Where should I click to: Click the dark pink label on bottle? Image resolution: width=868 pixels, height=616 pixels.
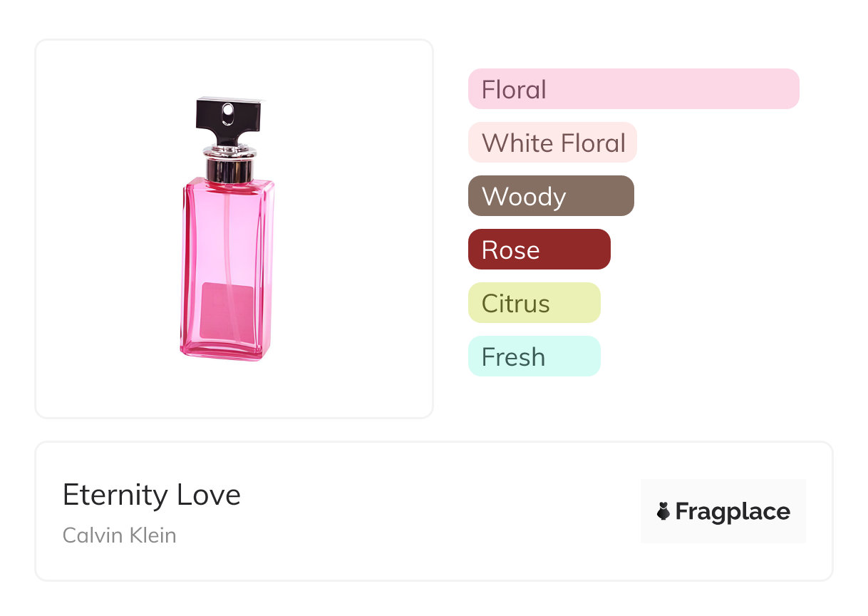click(x=227, y=311)
